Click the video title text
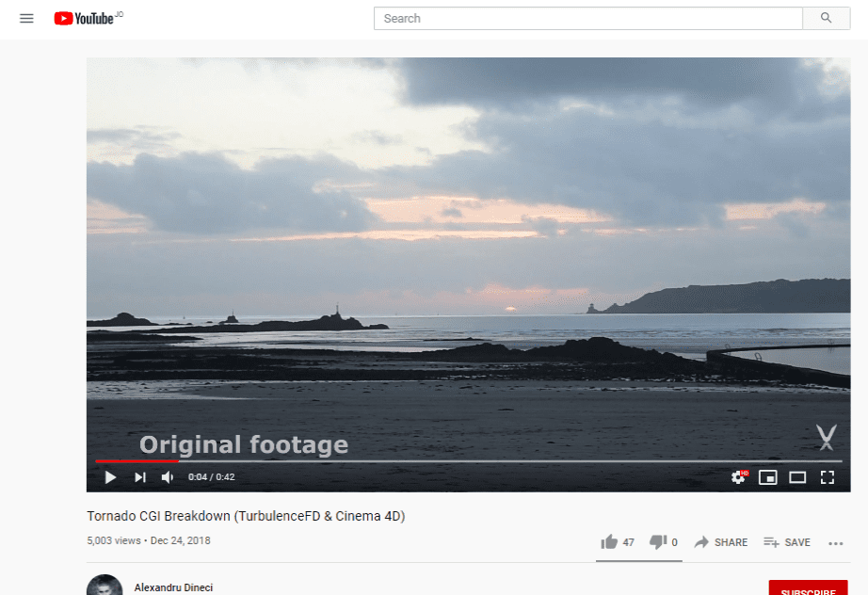The height and width of the screenshot is (595, 868). pos(246,516)
